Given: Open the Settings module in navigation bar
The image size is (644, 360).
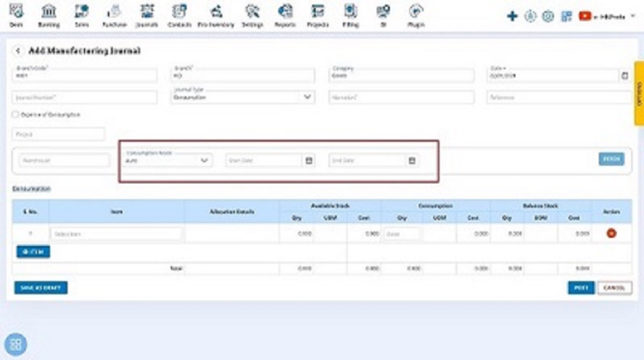Looking at the screenshot, I should [x=252, y=15].
